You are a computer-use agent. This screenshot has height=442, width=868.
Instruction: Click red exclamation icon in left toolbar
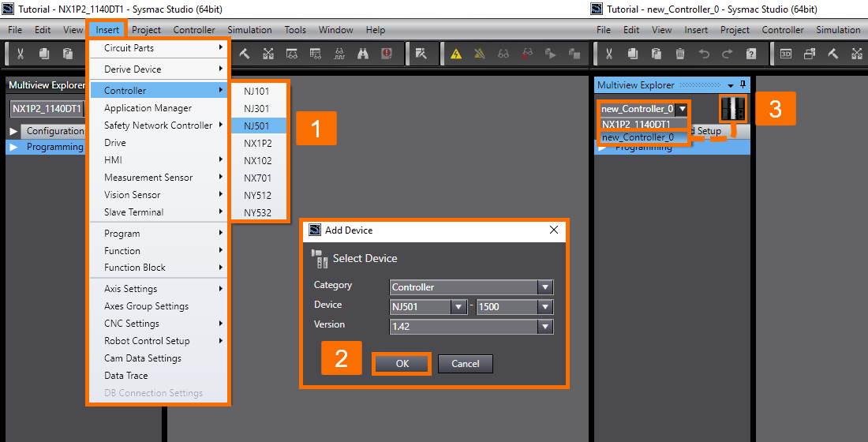[x=387, y=54]
